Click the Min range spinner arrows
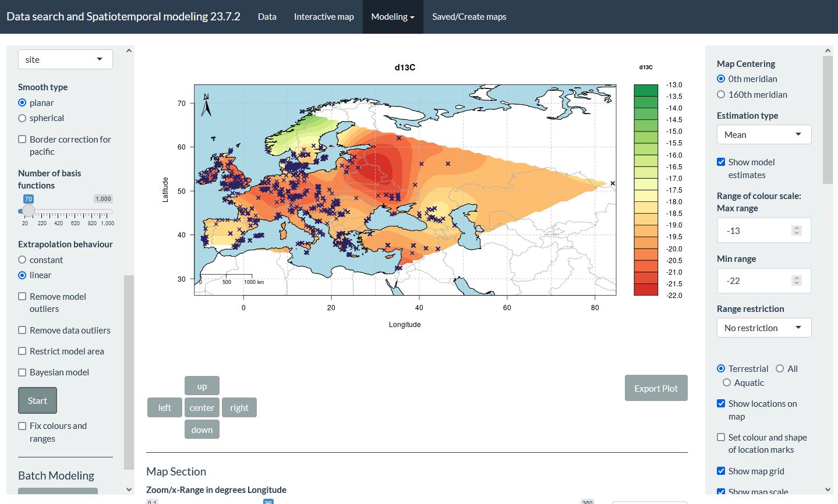The image size is (838, 504). (797, 281)
